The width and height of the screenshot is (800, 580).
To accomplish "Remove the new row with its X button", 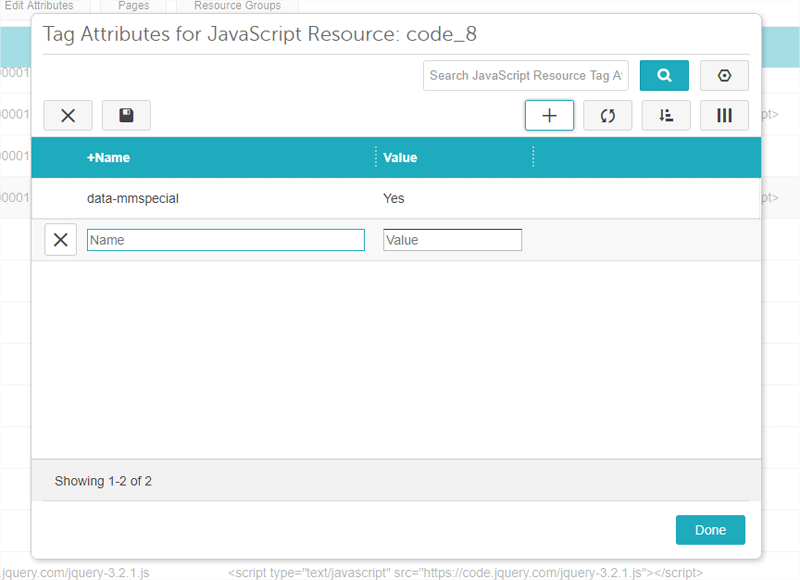I will [60, 240].
